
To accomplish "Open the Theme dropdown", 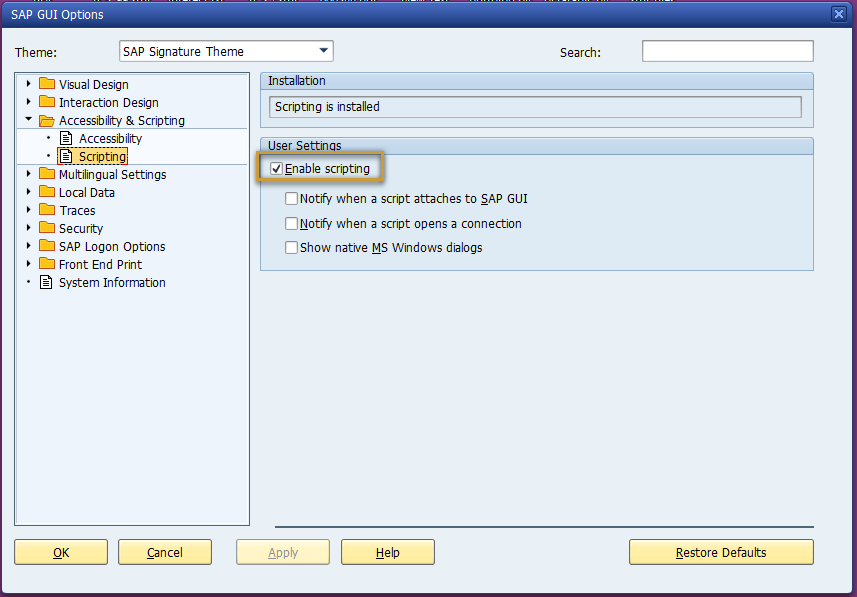I will click(322, 50).
